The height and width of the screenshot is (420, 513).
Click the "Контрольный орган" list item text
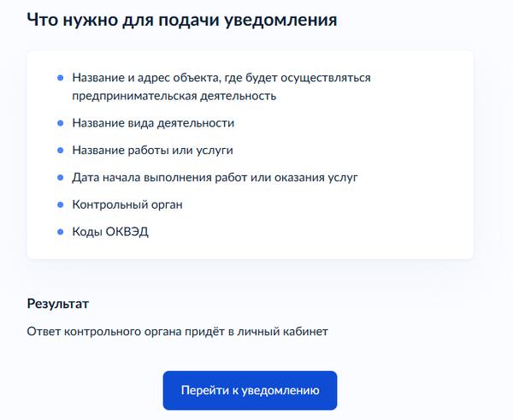[127, 204]
